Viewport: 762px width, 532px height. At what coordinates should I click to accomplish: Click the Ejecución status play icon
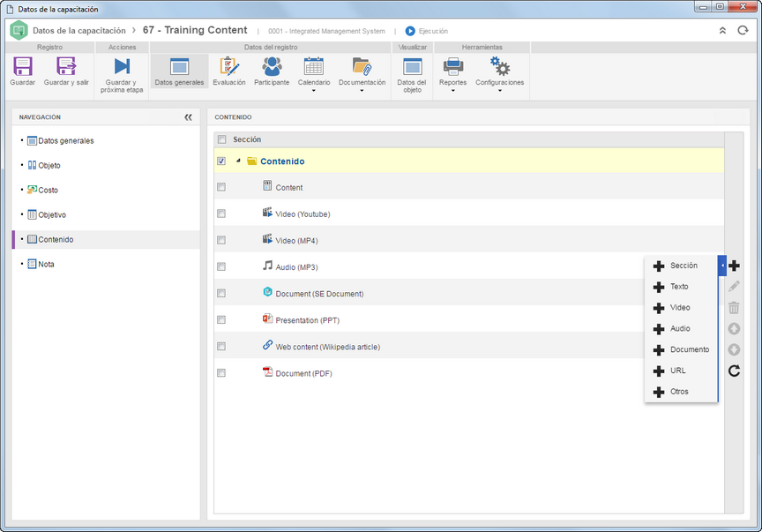click(x=410, y=31)
